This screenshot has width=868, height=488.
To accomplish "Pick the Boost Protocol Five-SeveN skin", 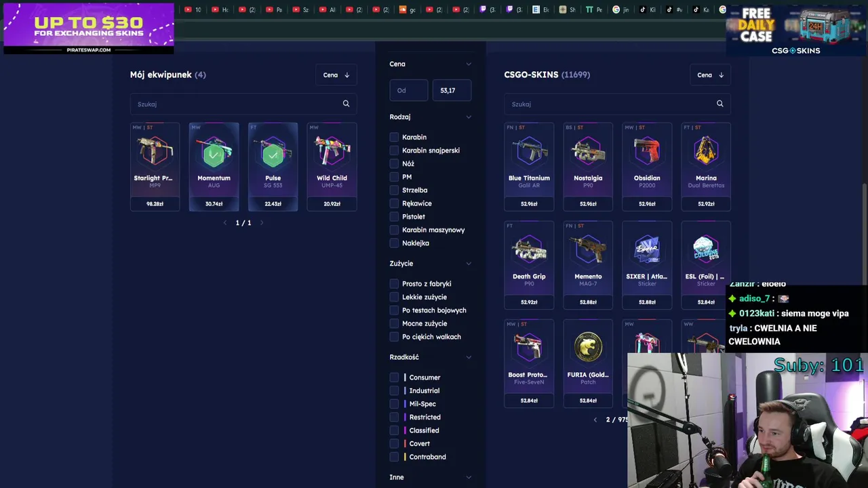I will coord(529,363).
